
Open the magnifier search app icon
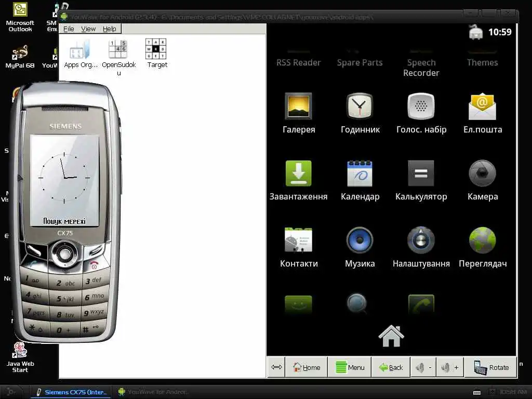357,303
